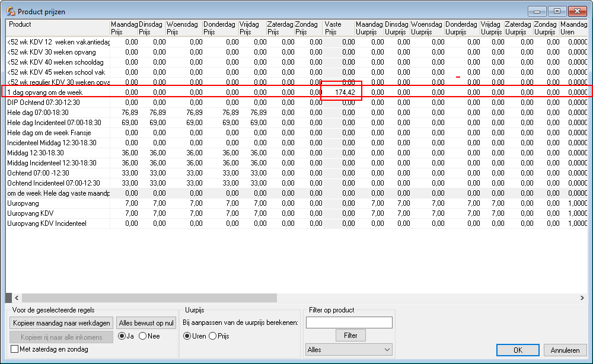Image resolution: width=593 pixels, height=364 pixels.
Task: Select the 'Uuropvang KDV' product row
Action: click(58, 213)
